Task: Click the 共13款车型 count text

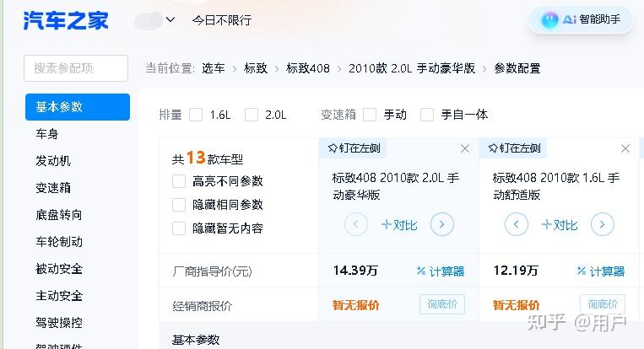Action: 208,158
